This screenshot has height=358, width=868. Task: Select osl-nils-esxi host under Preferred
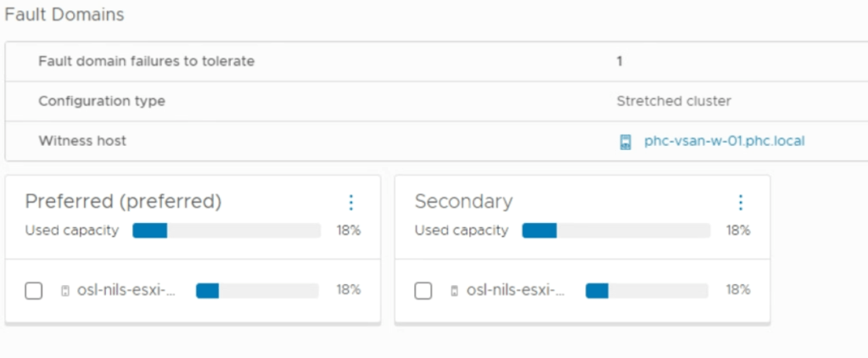pos(126,290)
